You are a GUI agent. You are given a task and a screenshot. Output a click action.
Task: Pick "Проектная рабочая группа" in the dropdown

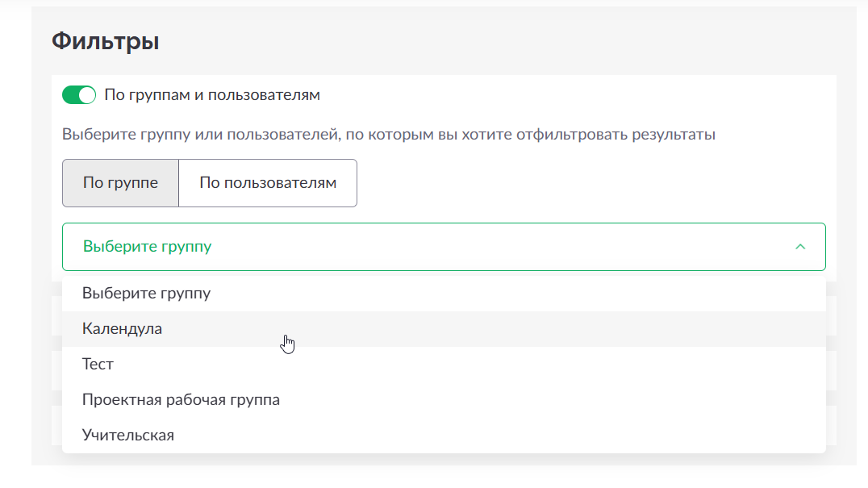click(x=181, y=400)
